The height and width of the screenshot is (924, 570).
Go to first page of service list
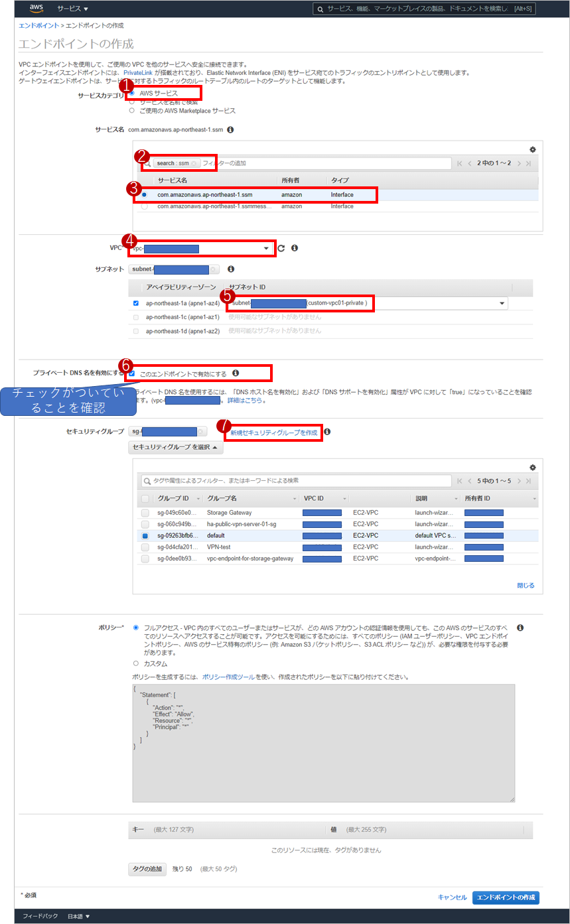[460, 163]
